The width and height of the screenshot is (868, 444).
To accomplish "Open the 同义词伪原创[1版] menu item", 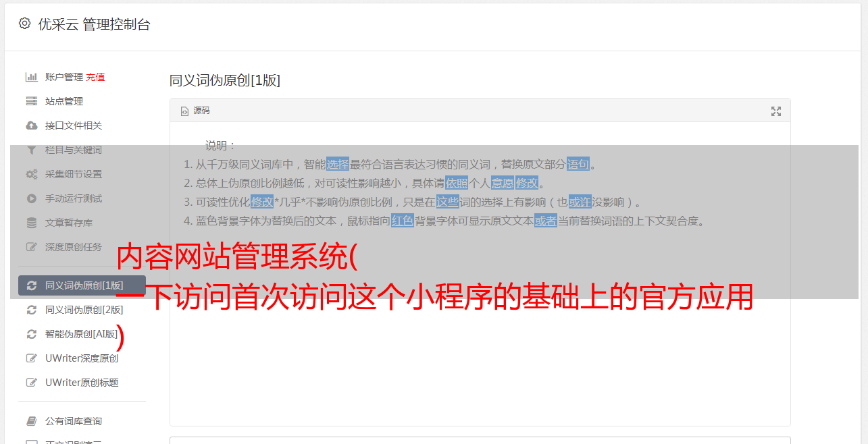I will 82,285.
